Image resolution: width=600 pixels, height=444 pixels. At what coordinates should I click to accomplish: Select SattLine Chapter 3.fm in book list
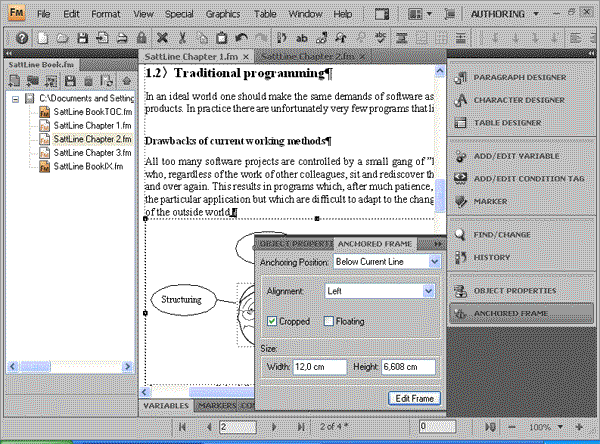(92, 153)
